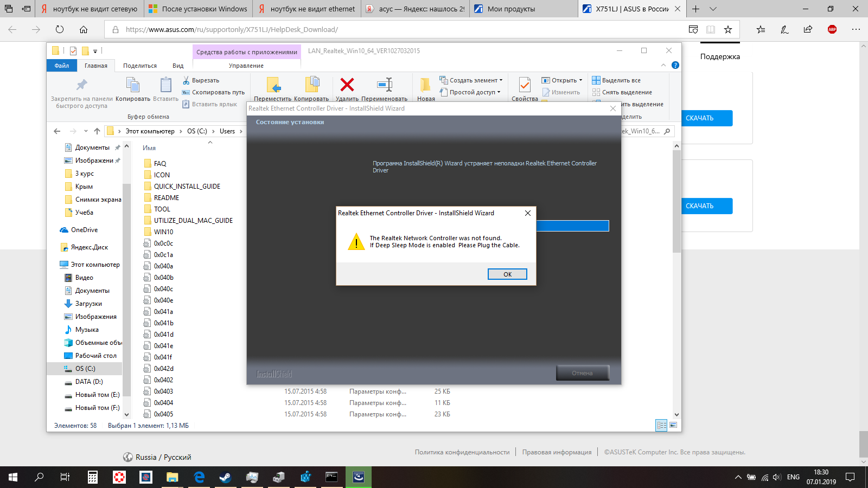Click the Отмена button in InstallShield wizard

pos(583,373)
